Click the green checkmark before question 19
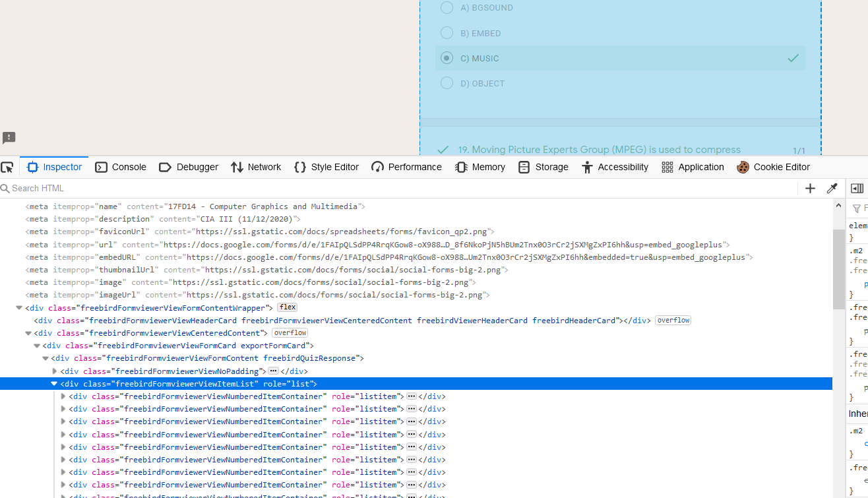This screenshot has width=868, height=498. pyautogui.click(x=443, y=150)
